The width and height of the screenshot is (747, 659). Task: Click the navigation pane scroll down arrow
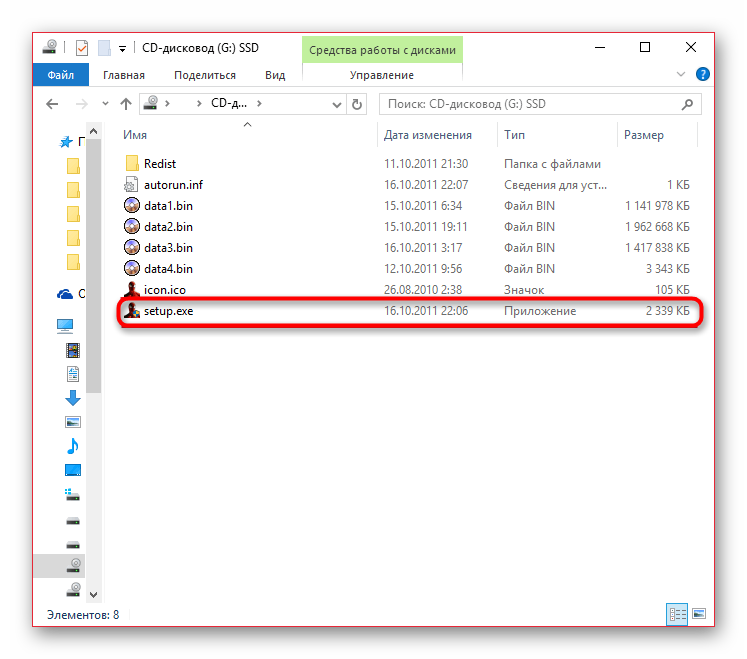93,594
